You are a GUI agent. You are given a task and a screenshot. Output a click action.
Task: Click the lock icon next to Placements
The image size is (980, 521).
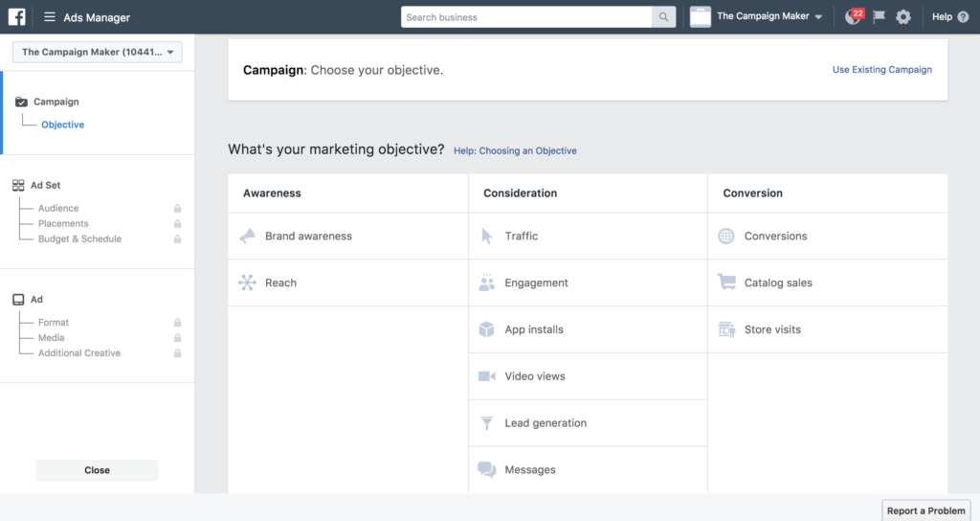[x=177, y=223]
